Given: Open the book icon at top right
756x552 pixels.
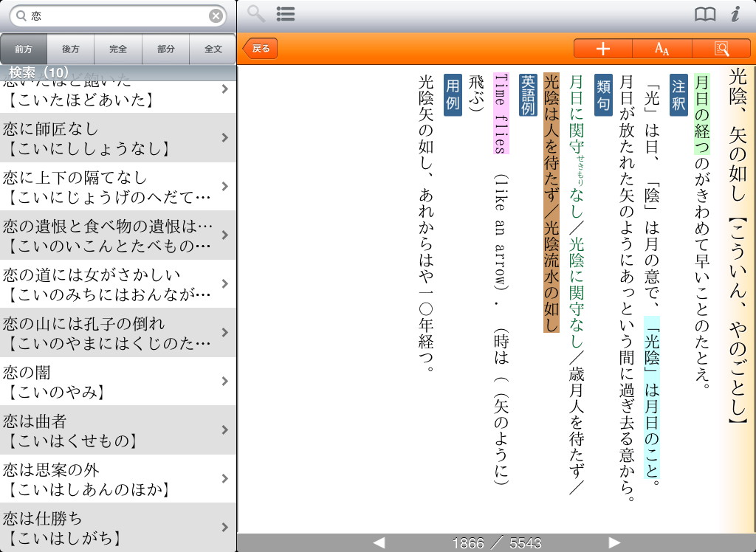Looking at the screenshot, I should pos(705,14).
